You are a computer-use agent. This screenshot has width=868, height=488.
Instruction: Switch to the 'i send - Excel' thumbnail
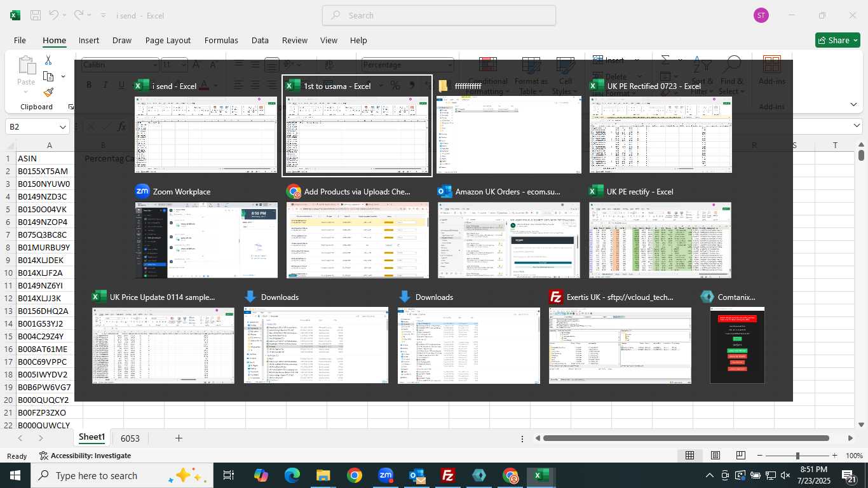click(x=206, y=126)
